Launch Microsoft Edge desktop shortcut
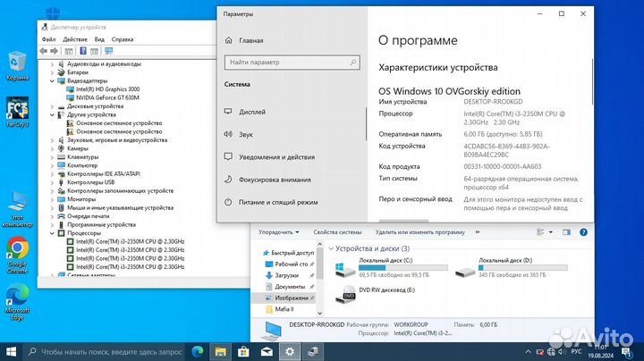This screenshot has height=361, width=644. click(x=17, y=302)
